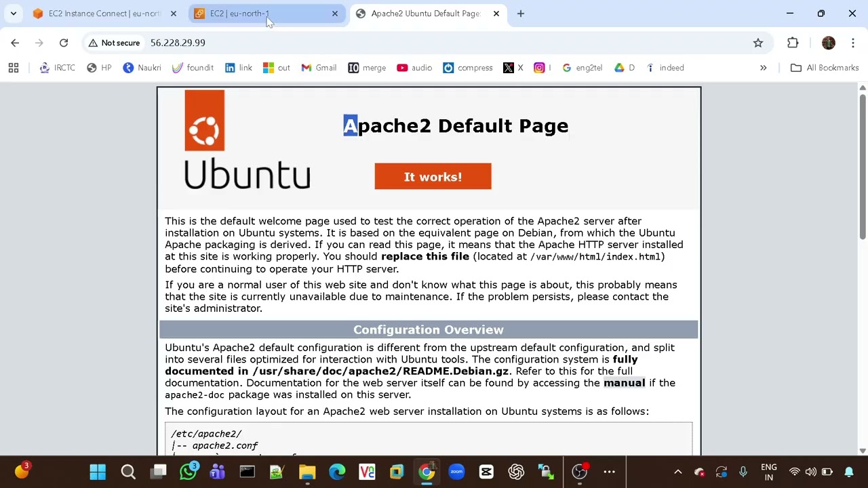This screenshot has height=488, width=868.
Task: Open the Gmail bookmark
Action: [x=319, y=68]
